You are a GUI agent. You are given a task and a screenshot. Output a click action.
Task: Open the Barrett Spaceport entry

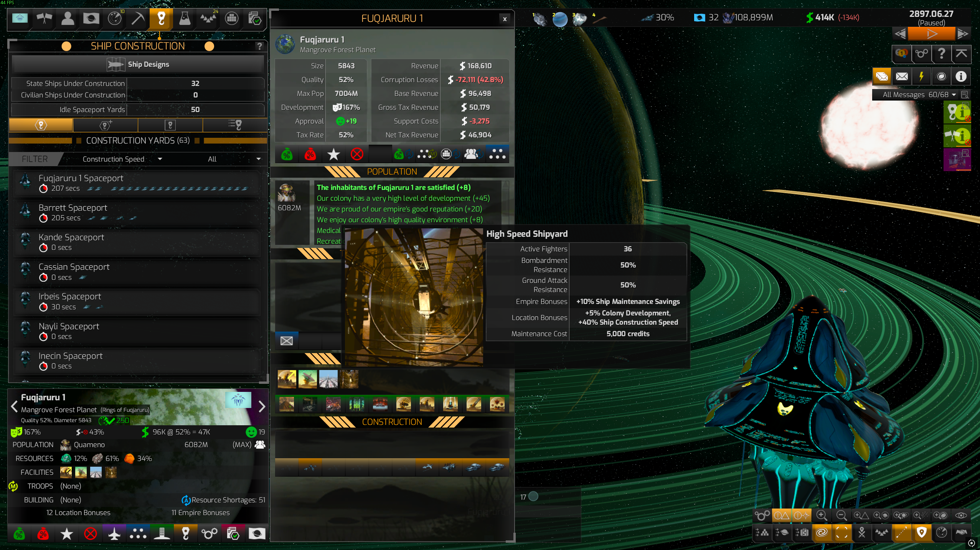pos(137,213)
